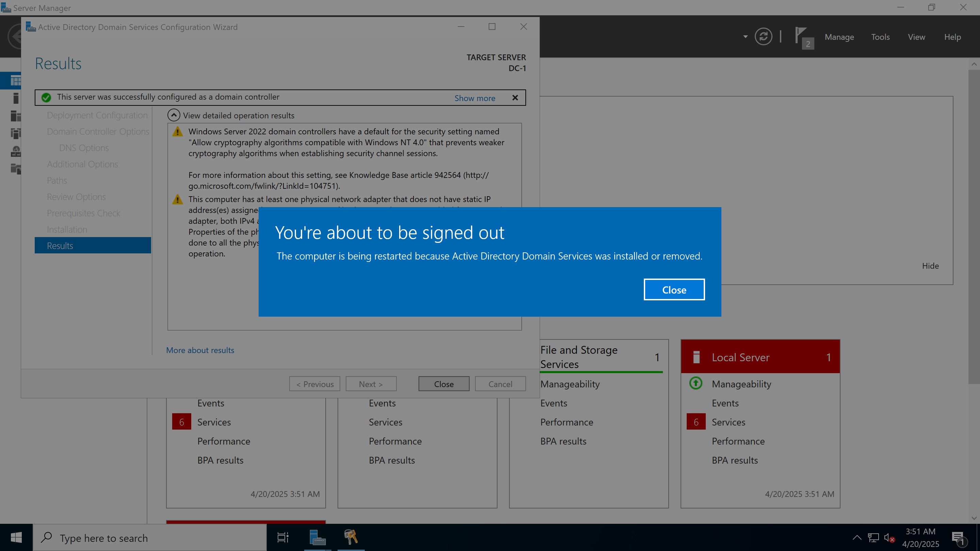Open the More about results link
The image size is (980, 551).
click(x=200, y=350)
